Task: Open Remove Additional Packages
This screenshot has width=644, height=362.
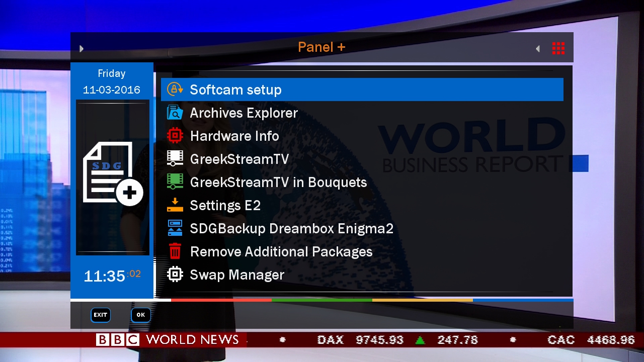Action: pos(362,251)
